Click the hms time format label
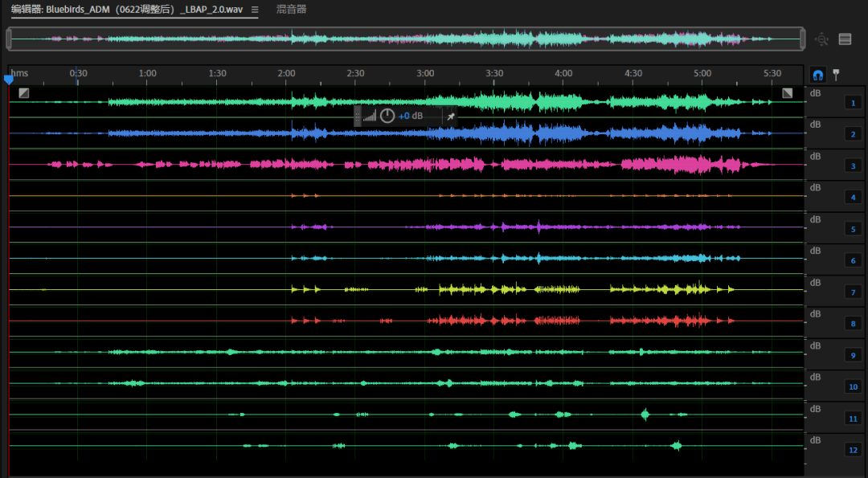The width and height of the screenshot is (868, 478). (20, 73)
